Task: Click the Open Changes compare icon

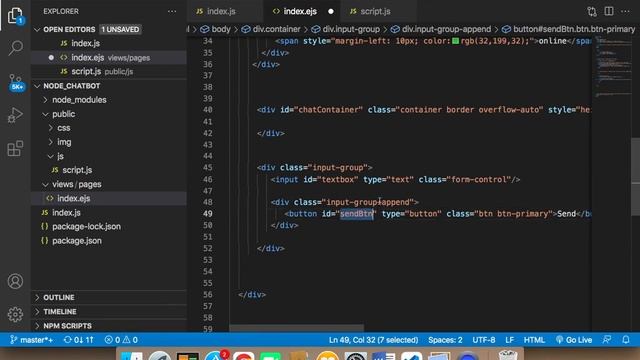Action: point(592,11)
